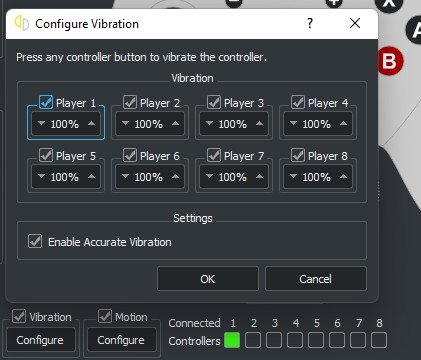Select connected controller slot 8
The image size is (421, 360).
coord(379,340)
